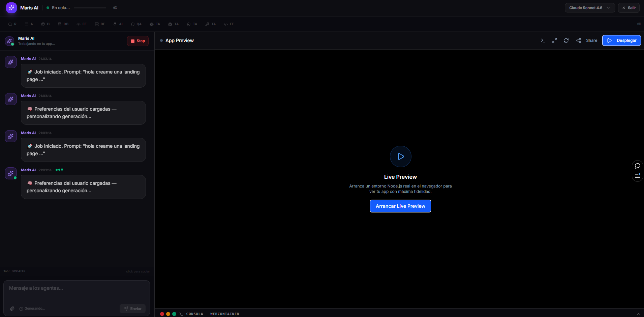Open the Claude Sonnet 4.6 model dropdown

[x=590, y=8]
